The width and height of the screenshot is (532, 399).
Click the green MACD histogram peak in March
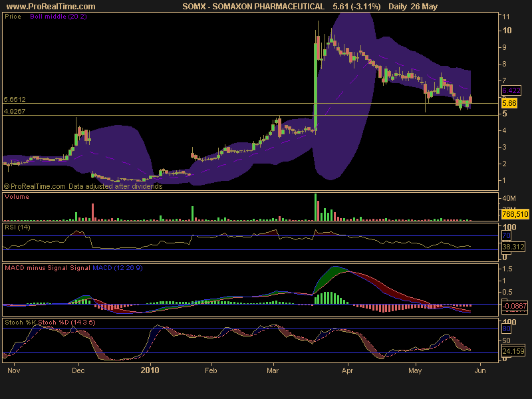click(328, 297)
